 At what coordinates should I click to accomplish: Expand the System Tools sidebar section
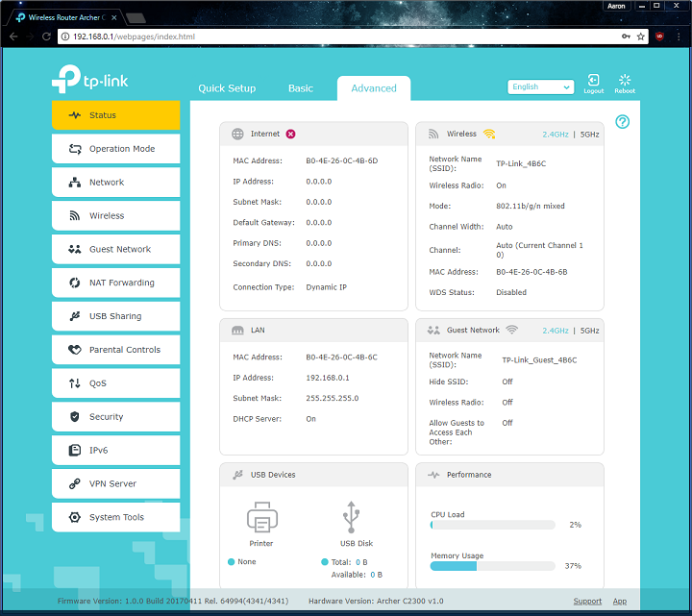tap(115, 517)
